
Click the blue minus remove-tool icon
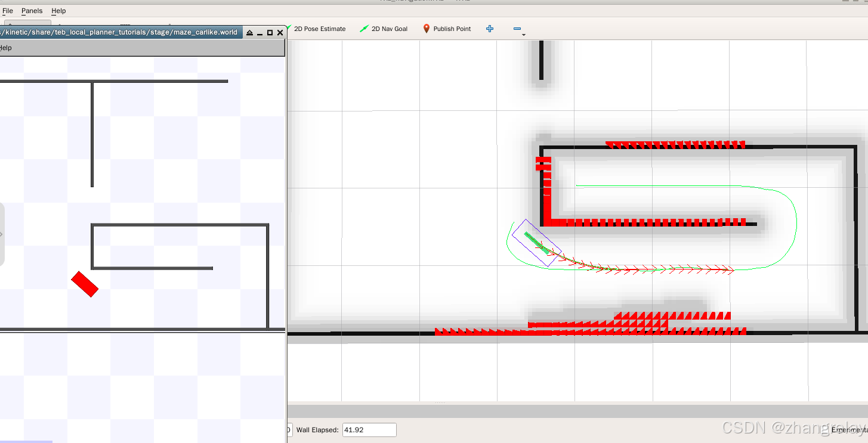517,29
